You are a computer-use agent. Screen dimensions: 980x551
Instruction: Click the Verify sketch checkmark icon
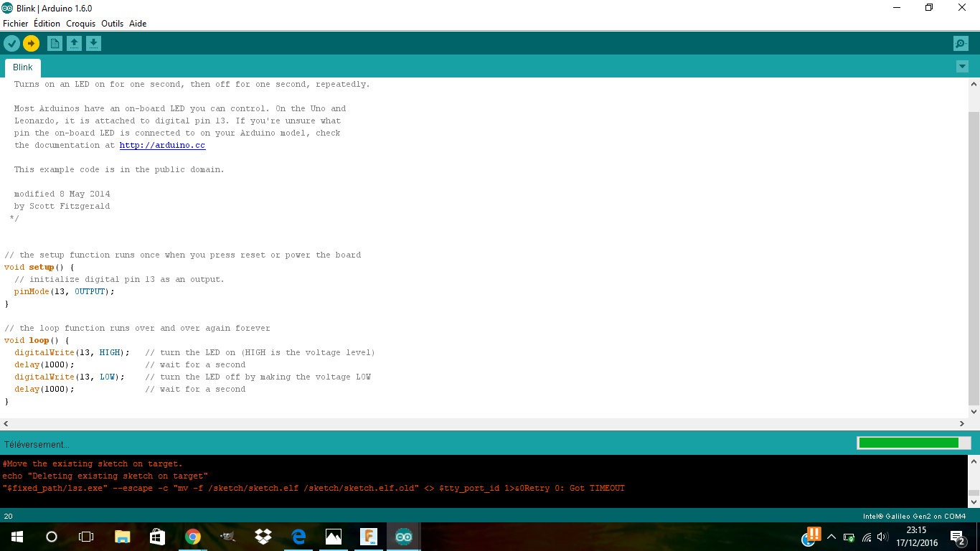pyautogui.click(x=11, y=44)
